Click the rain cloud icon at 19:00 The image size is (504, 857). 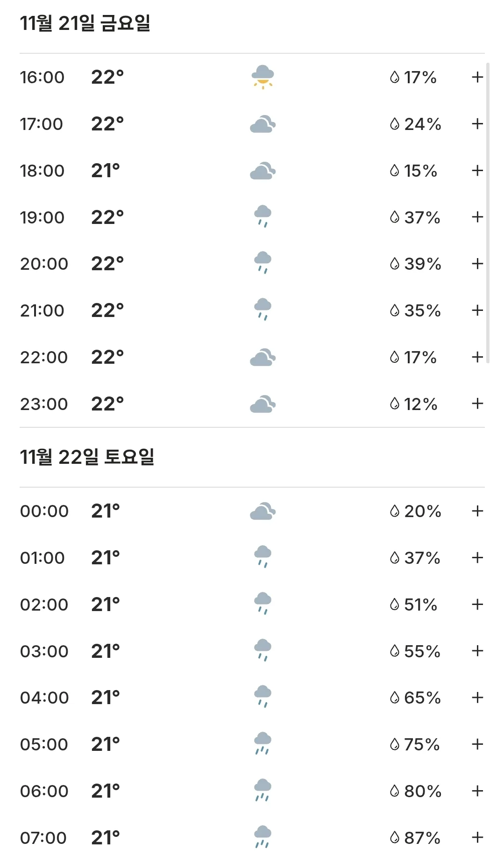(263, 216)
